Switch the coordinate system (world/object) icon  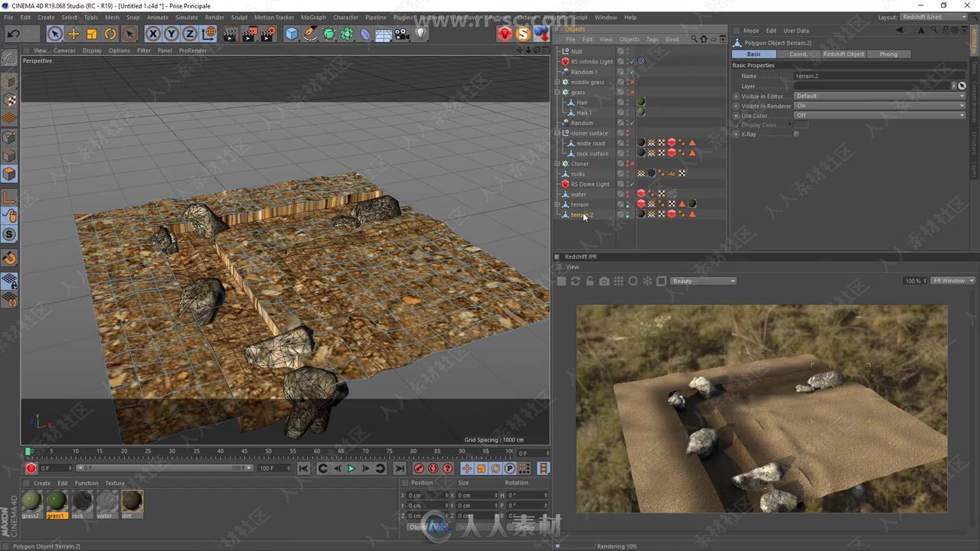point(209,34)
